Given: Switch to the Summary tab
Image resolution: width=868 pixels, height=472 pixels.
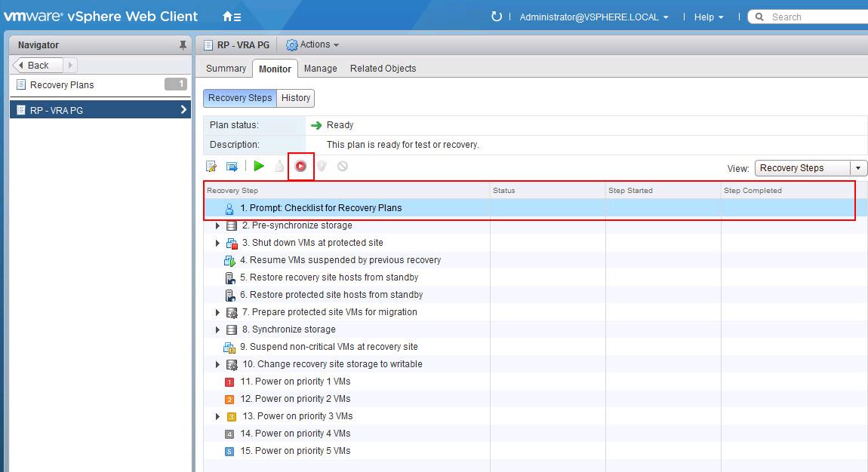Looking at the screenshot, I should (x=226, y=69).
